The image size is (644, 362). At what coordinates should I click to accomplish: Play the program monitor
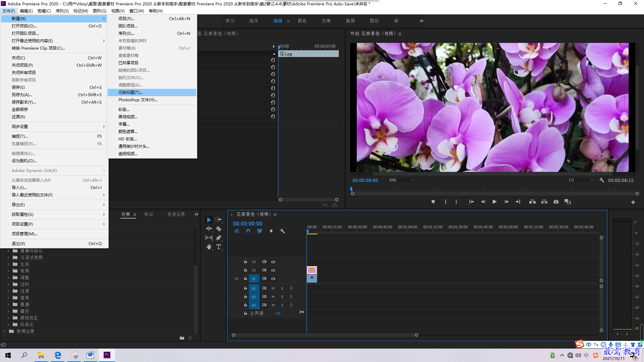pos(494,202)
